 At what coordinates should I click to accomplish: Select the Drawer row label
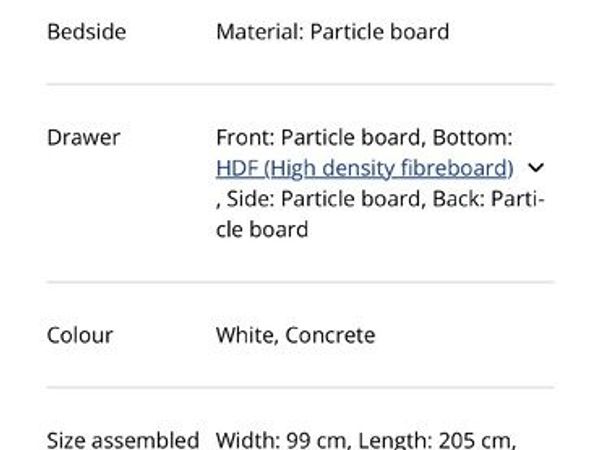pyautogui.click(x=83, y=137)
